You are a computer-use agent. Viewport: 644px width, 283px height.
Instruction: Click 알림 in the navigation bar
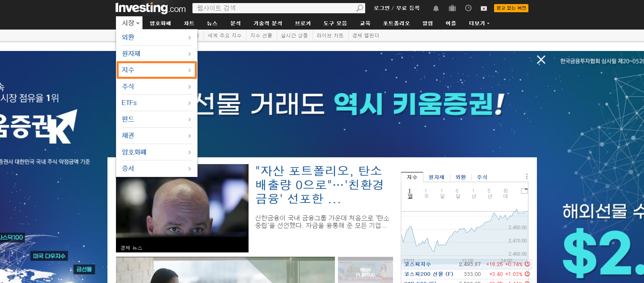tap(428, 23)
